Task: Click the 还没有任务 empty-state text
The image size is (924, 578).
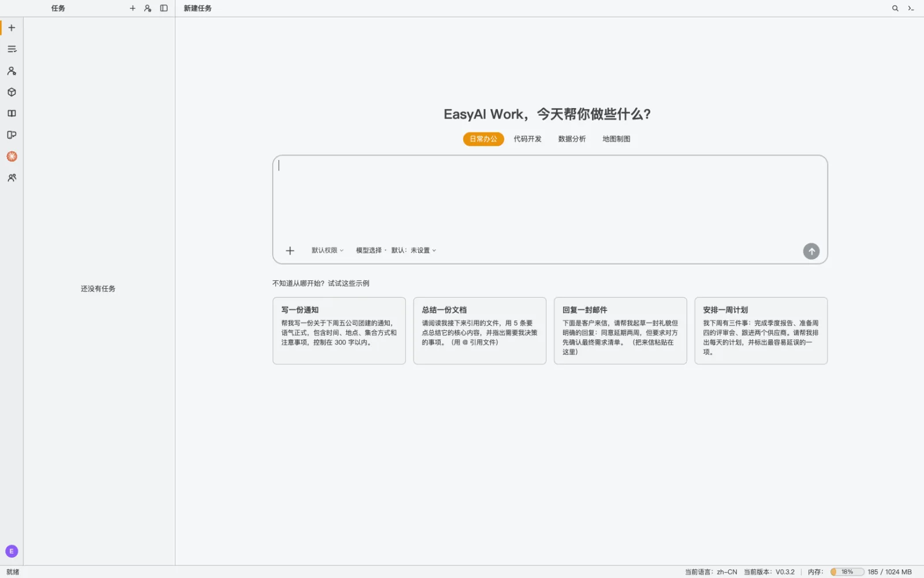Action: click(98, 288)
